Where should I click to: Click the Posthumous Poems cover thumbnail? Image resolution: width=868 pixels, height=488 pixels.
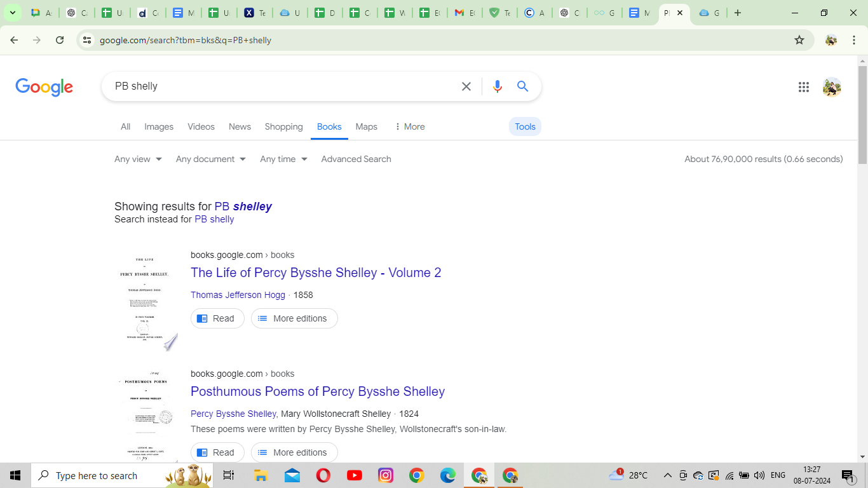coord(145,416)
